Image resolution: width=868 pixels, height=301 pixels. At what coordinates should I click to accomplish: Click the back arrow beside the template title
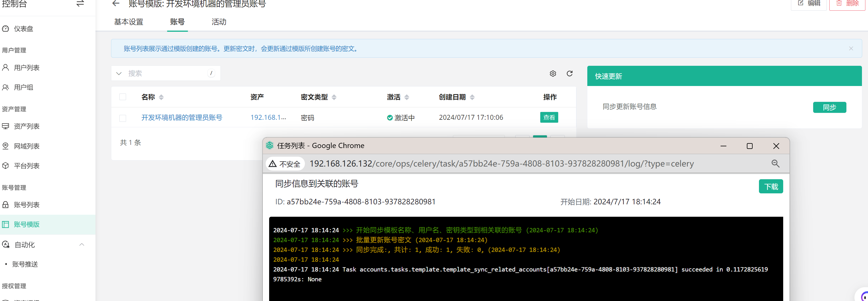(x=116, y=4)
